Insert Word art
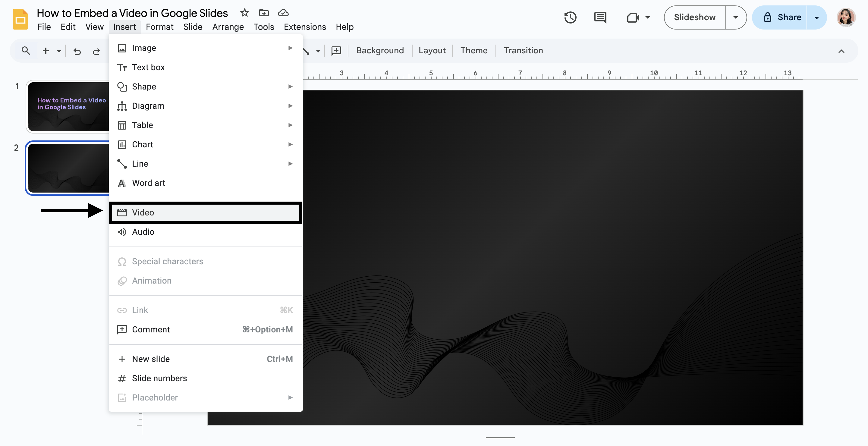This screenshot has height=446, width=868. [205, 183]
